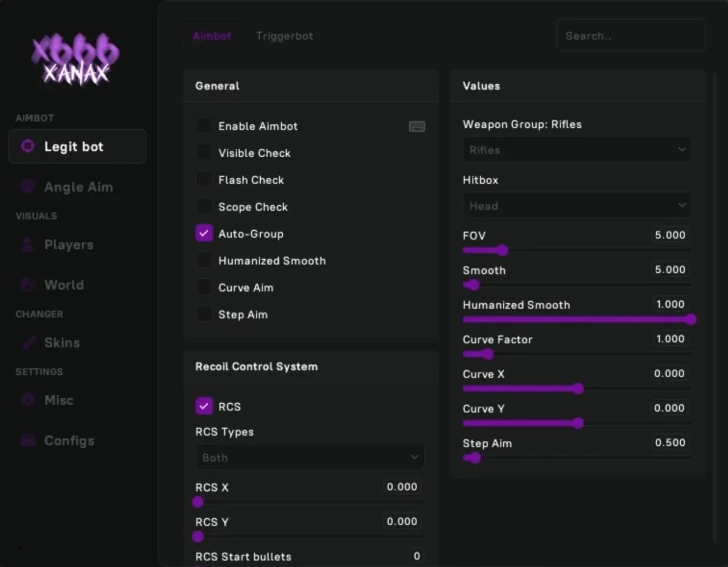Click the Misc gear icon

click(28, 400)
